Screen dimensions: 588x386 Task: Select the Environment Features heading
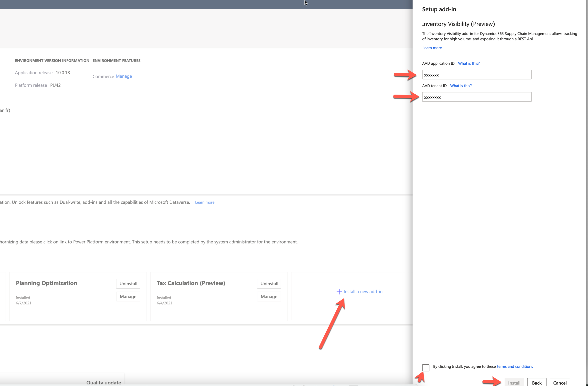[x=116, y=60]
